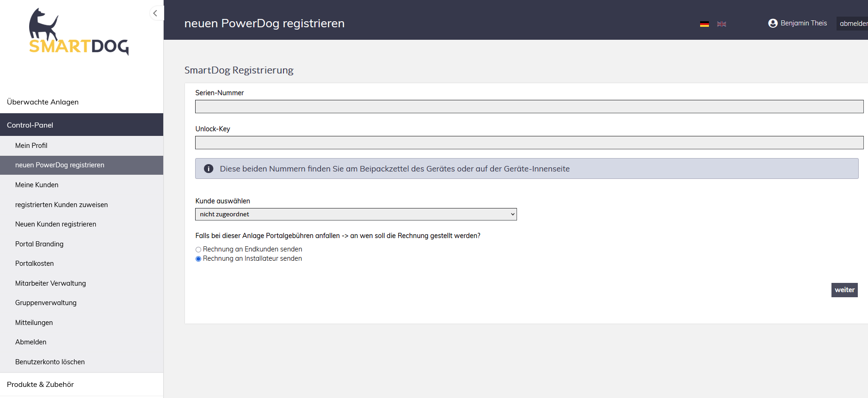Open Portal Branding settings
The image size is (868, 398).
click(x=39, y=244)
